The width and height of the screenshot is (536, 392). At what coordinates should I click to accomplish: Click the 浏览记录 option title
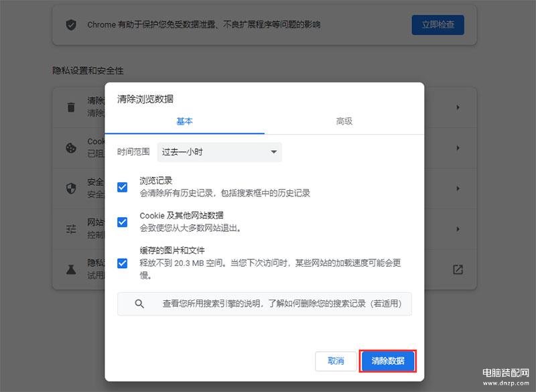(156, 180)
